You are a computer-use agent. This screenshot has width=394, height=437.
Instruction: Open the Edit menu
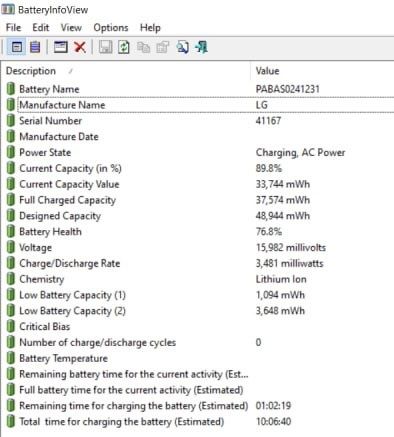pyautogui.click(x=41, y=27)
